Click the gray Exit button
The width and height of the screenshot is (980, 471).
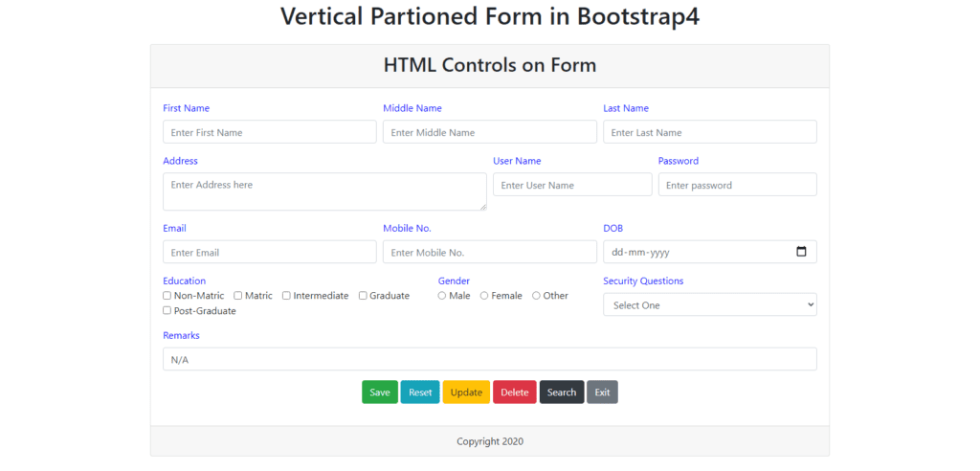(x=603, y=392)
